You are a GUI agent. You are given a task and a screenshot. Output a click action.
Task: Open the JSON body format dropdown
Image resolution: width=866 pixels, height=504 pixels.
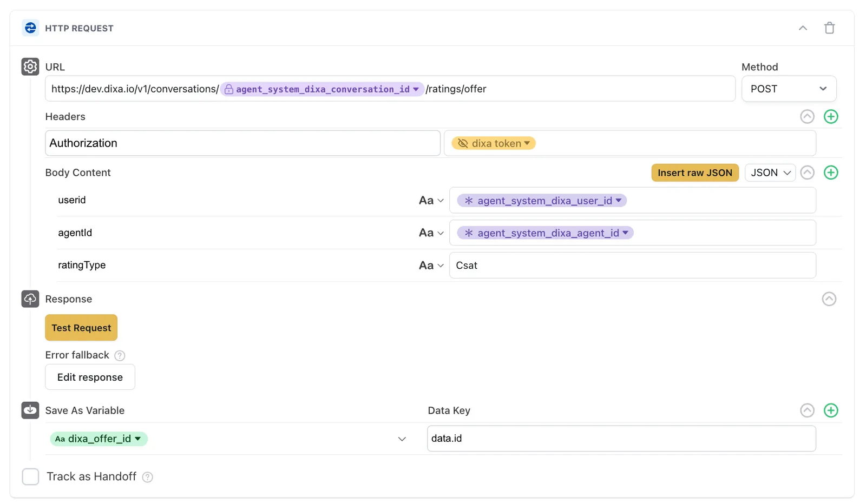coord(770,173)
